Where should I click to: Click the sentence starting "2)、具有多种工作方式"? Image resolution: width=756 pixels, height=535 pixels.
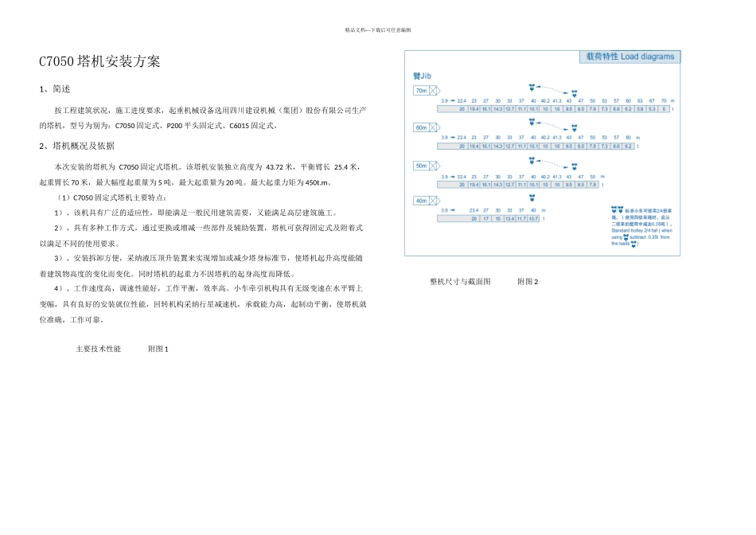point(201,236)
